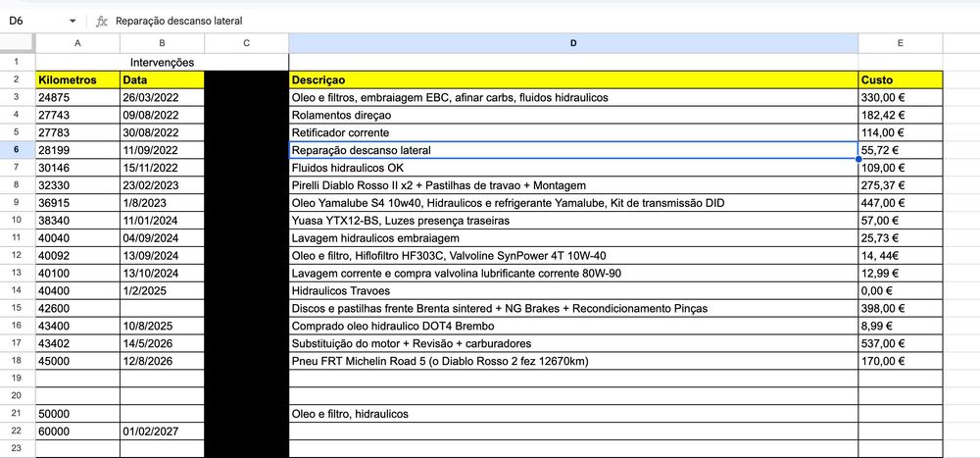The height and width of the screenshot is (458, 980).
Task: Click cost cell 537,00 €
Action: pyautogui.click(x=900, y=343)
